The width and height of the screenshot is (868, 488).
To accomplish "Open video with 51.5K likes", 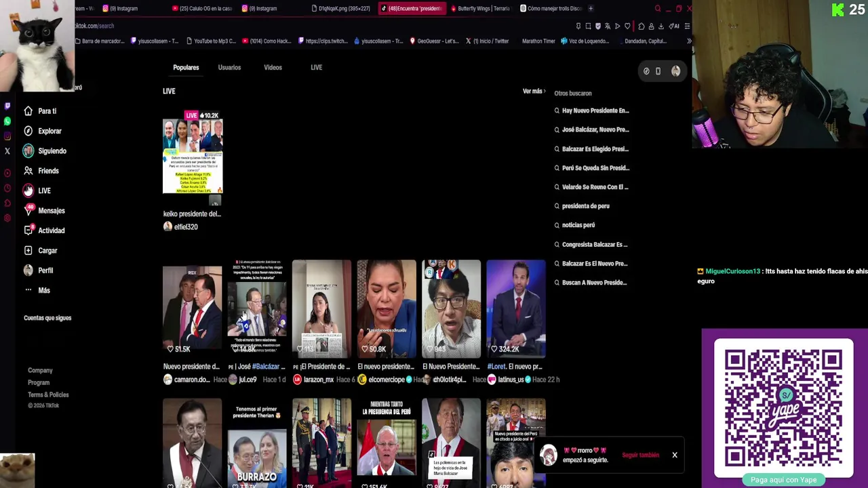I will [x=192, y=308].
